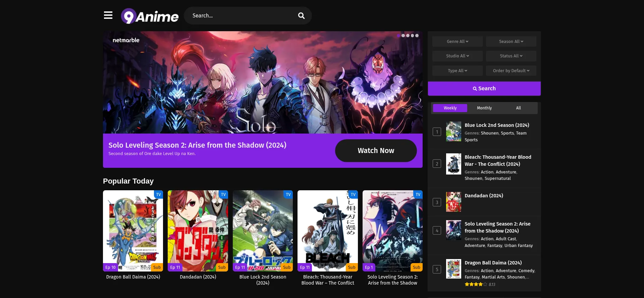Click the purple Search filter button
The height and width of the screenshot is (298, 644).
click(484, 89)
